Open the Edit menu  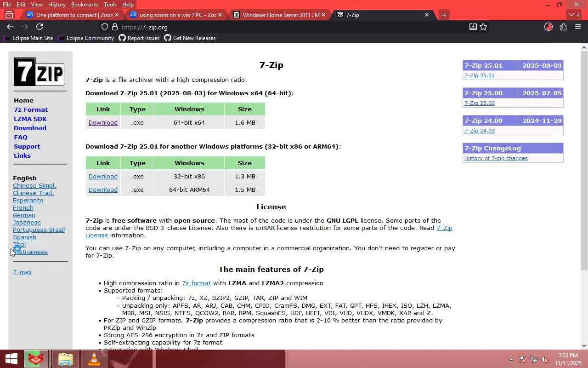[21, 5]
